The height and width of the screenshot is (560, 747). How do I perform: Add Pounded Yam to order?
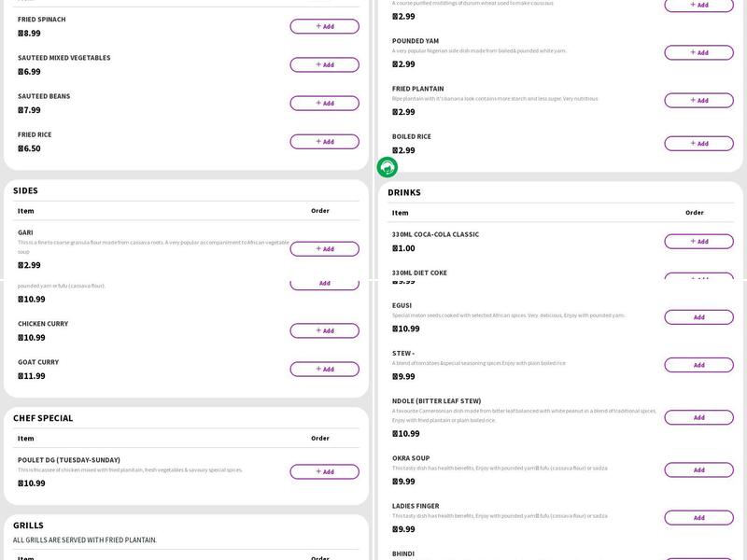(698, 52)
